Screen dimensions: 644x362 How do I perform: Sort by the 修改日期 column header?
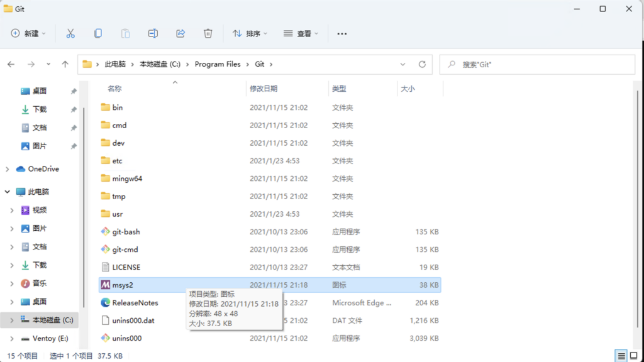tap(264, 89)
